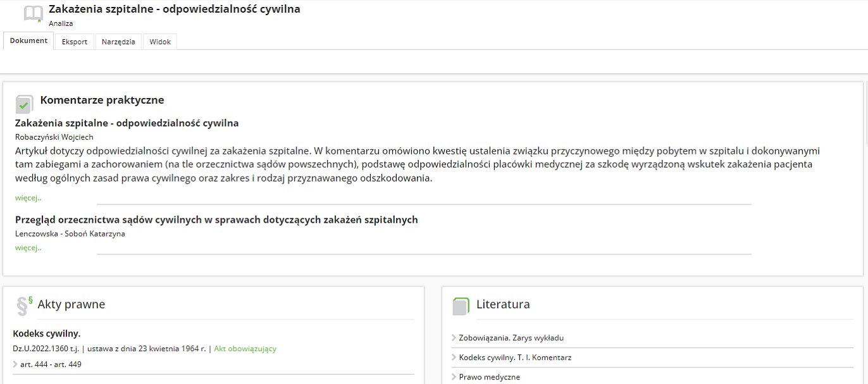Click the Literatura section book icon
The width and height of the screenshot is (868, 384).
tap(461, 306)
